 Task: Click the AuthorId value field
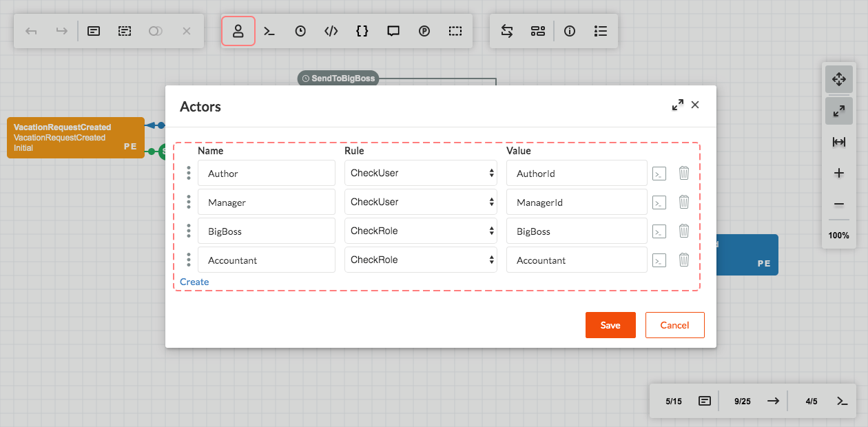click(577, 174)
